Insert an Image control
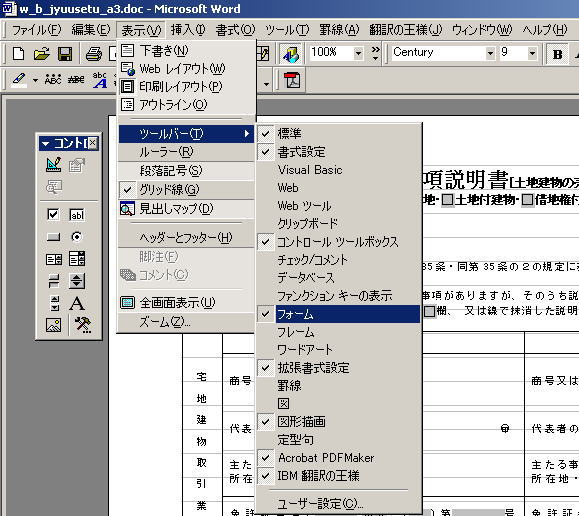Screen dimensions: 579x516 pos(54,325)
